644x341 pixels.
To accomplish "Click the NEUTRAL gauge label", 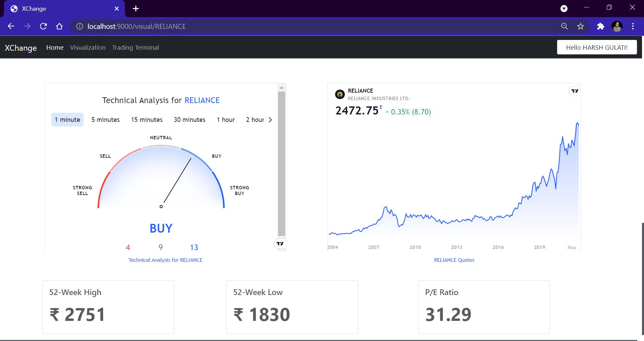I will (161, 138).
